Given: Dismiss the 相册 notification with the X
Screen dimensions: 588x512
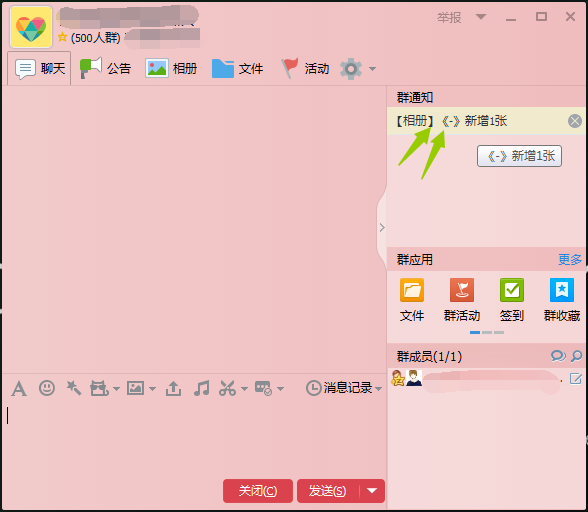Looking at the screenshot, I should click(x=574, y=121).
